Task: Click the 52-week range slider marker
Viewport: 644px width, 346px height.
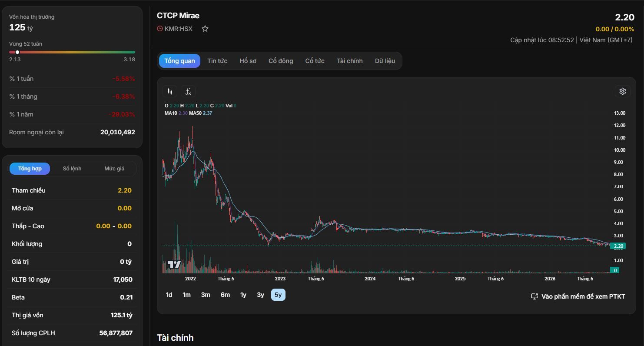Action: coord(17,52)
